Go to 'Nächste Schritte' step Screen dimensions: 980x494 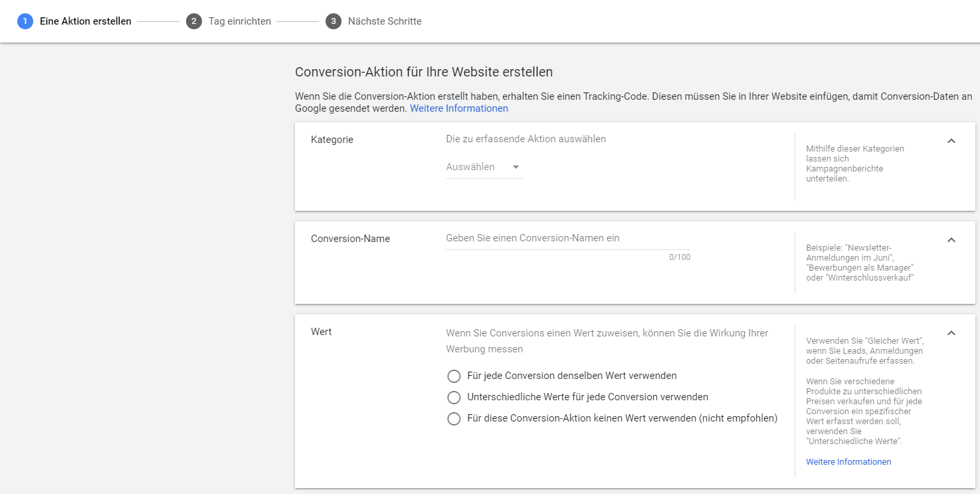click(x=385, y=21)
